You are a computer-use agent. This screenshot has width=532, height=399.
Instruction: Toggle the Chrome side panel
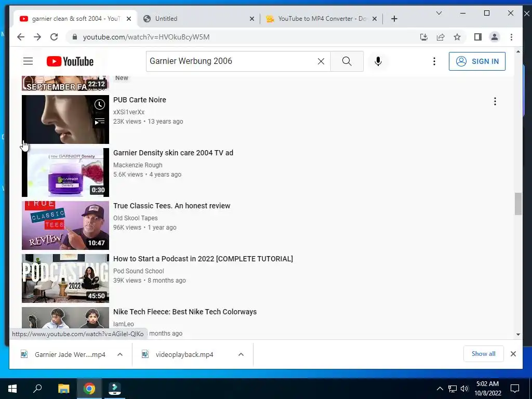click(478, 37)
